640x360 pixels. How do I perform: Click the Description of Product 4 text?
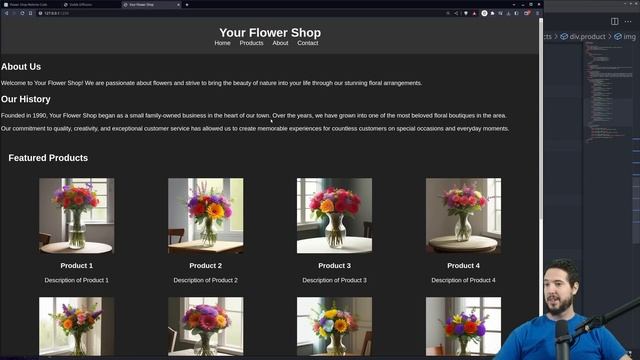tap(463, 280)
